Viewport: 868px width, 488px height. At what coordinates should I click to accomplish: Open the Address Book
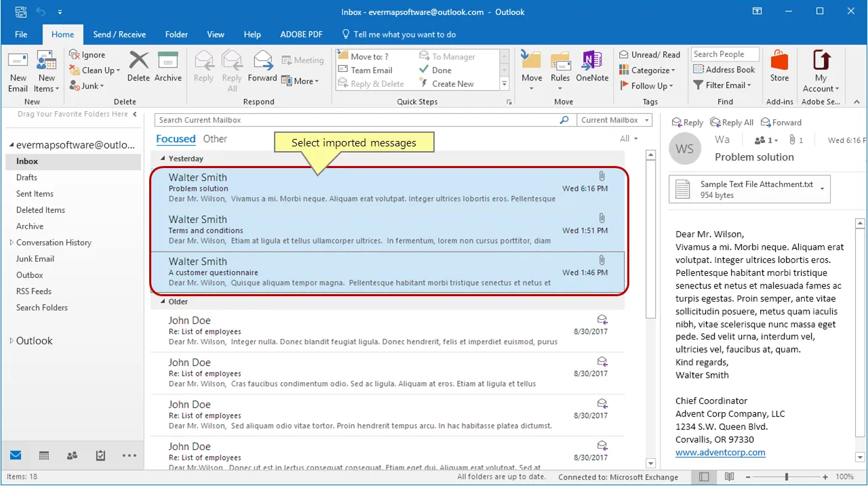[x=724, y=70]
